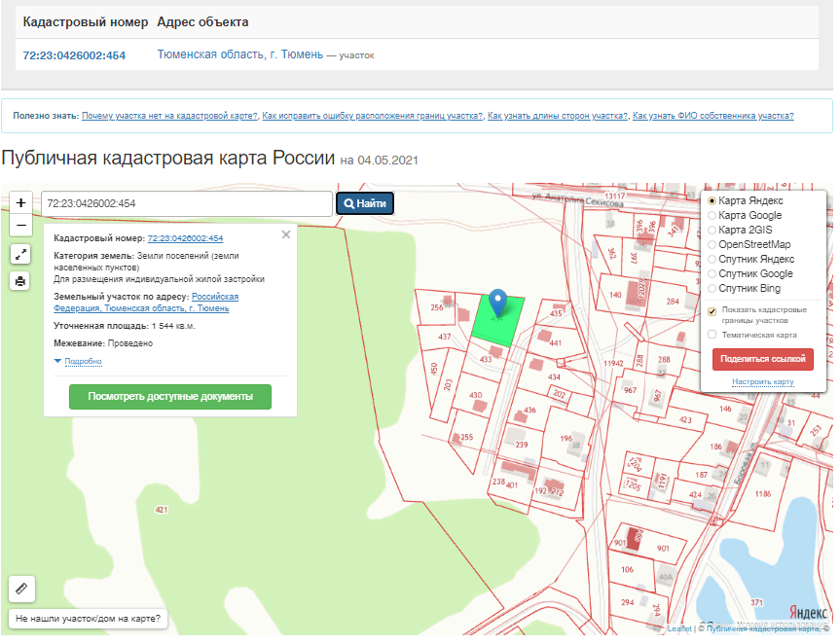Select Карта 2GIS map layer
The image size is (840, 644).
coord(712,230)
